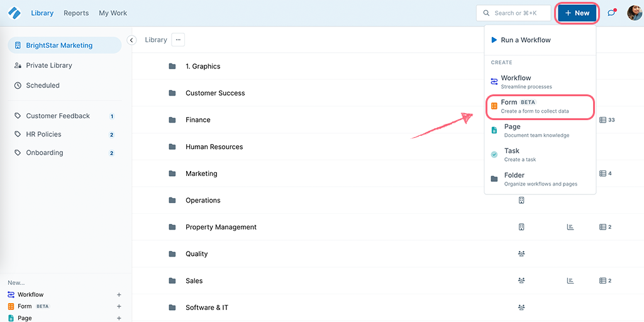The width and height of the screenshot is (644, 322).
Task: Click the Scheduled clock icon
Action: coord(18,86)
